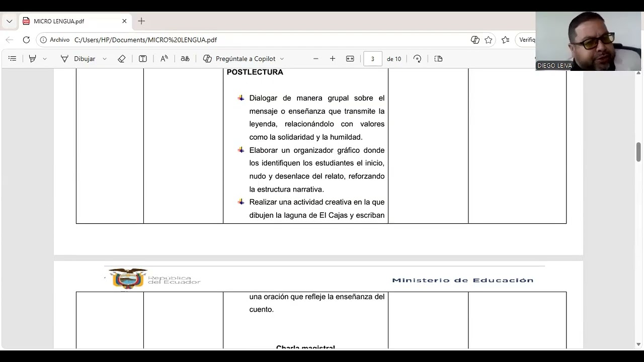This screenshot has height=362, width=644.
Task: Toggle fit to width view
Action: 350,59
